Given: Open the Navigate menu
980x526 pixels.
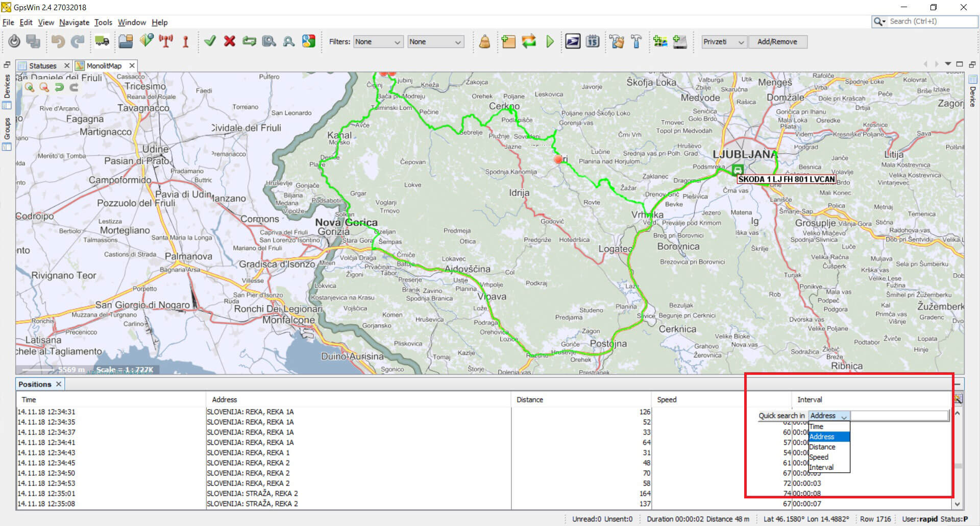Looking at the screenshot, I should 74,22.
